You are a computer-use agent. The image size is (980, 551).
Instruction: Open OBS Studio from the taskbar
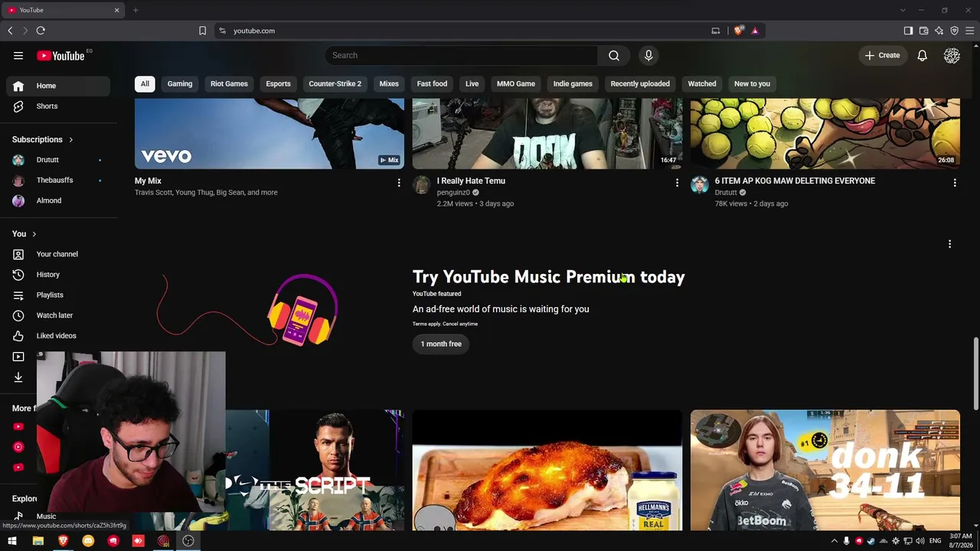tap(188, 541)
